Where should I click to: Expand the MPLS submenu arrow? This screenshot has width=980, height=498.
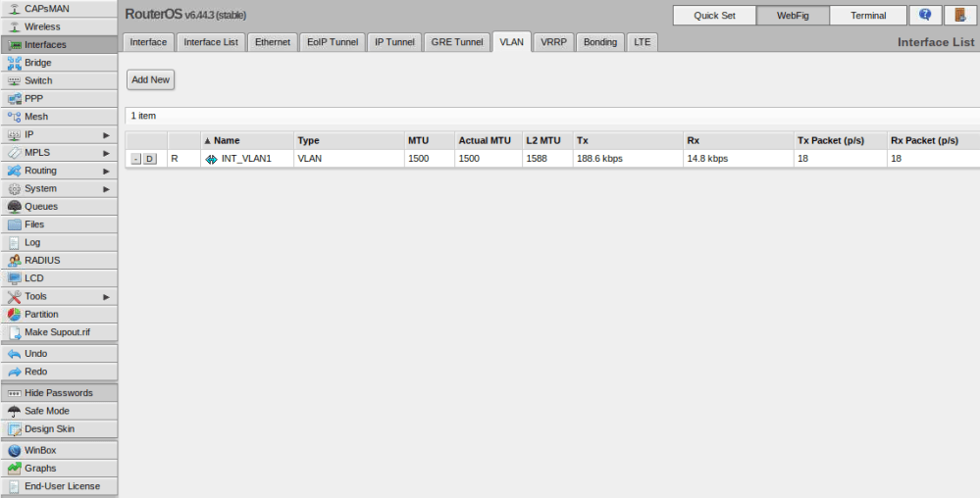click(106, 153)
